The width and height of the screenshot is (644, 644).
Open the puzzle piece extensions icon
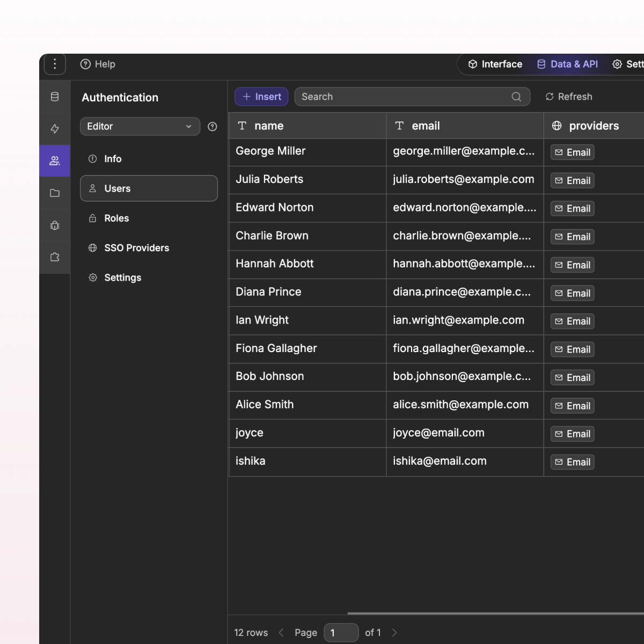54,257
